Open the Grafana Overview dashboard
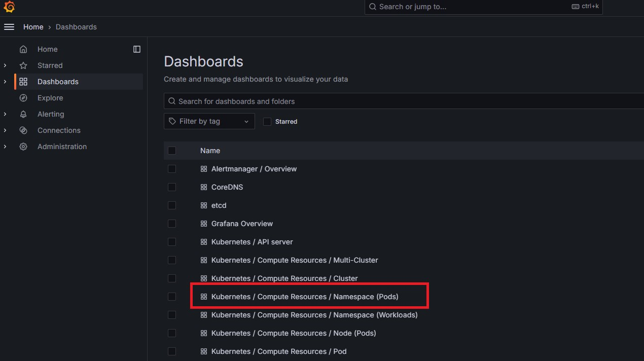Viewport: 644px width, 361px height. 242,224
